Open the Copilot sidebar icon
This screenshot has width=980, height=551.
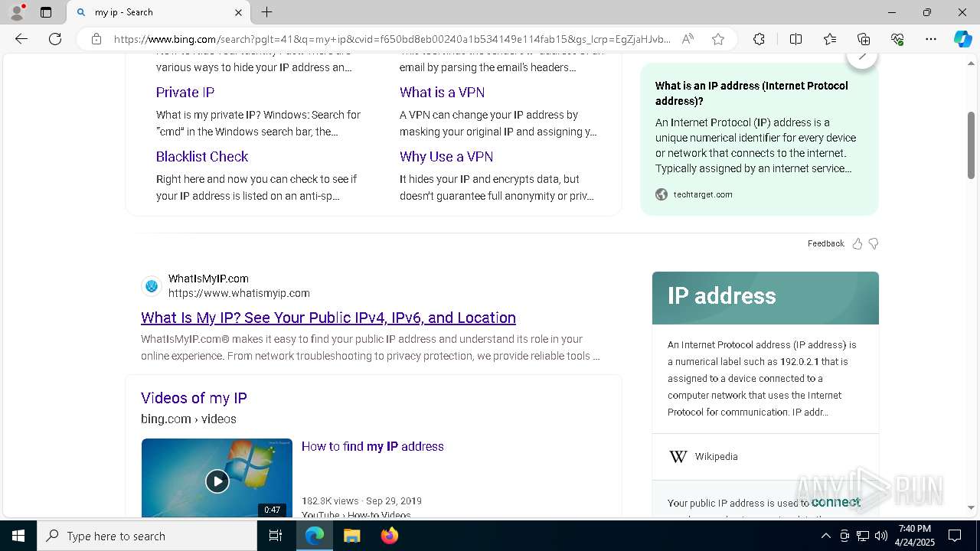click(962, 39)
